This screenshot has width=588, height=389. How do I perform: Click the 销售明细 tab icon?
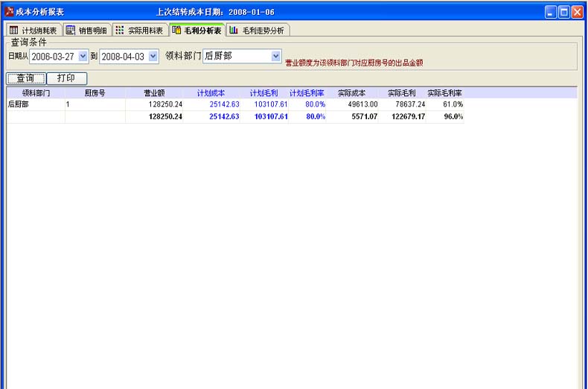[x=70, y=31]
